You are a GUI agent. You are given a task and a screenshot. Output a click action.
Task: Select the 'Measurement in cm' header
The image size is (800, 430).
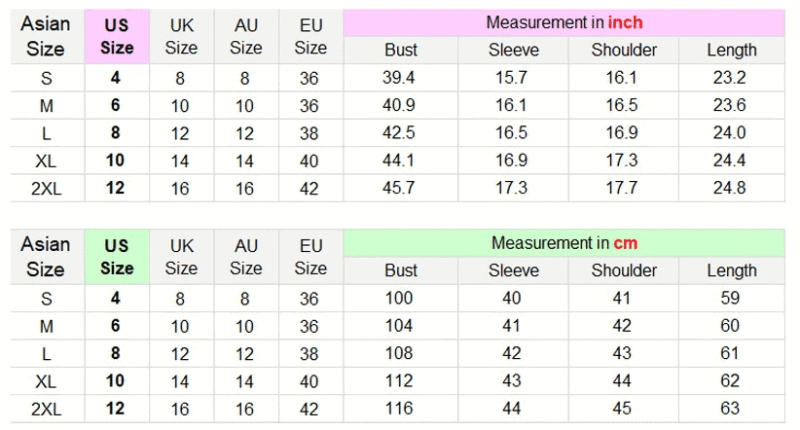coord(564,243)
